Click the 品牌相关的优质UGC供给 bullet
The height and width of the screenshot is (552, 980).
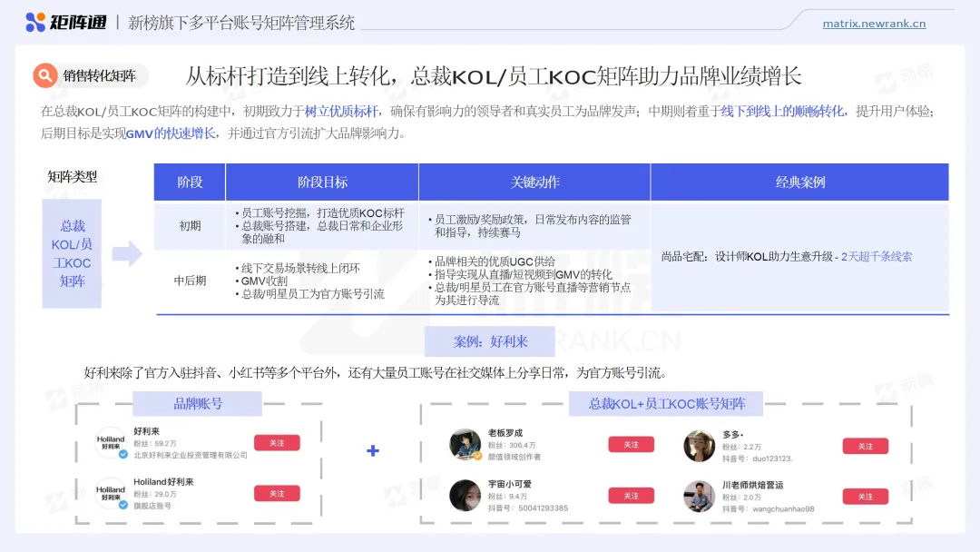click(x=495, y=261)
